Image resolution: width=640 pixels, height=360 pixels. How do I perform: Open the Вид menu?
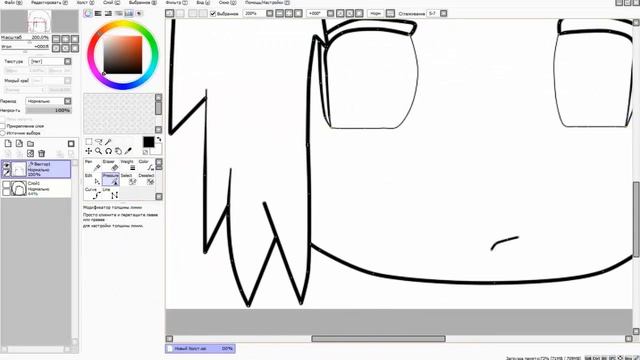point(203,2)
